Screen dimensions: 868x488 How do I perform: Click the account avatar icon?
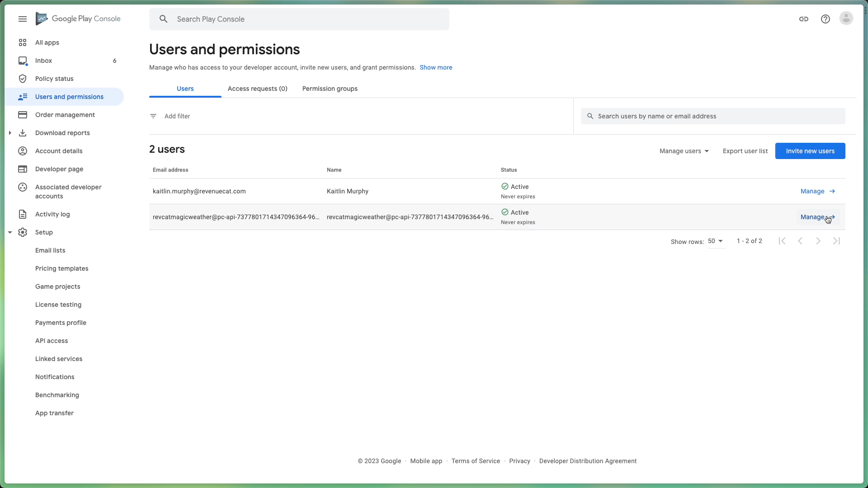tap(846, 19)
